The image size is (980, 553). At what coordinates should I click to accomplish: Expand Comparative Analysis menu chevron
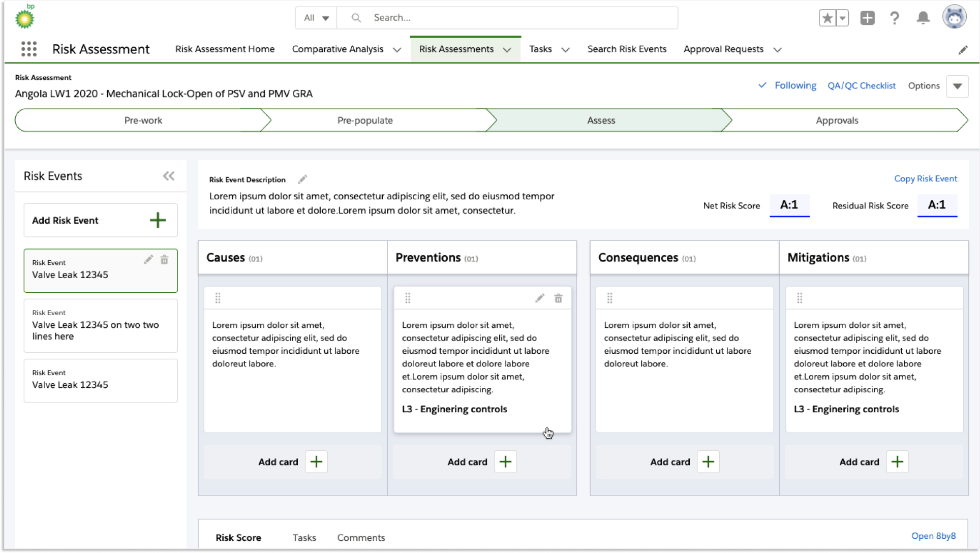click(397, 50)
